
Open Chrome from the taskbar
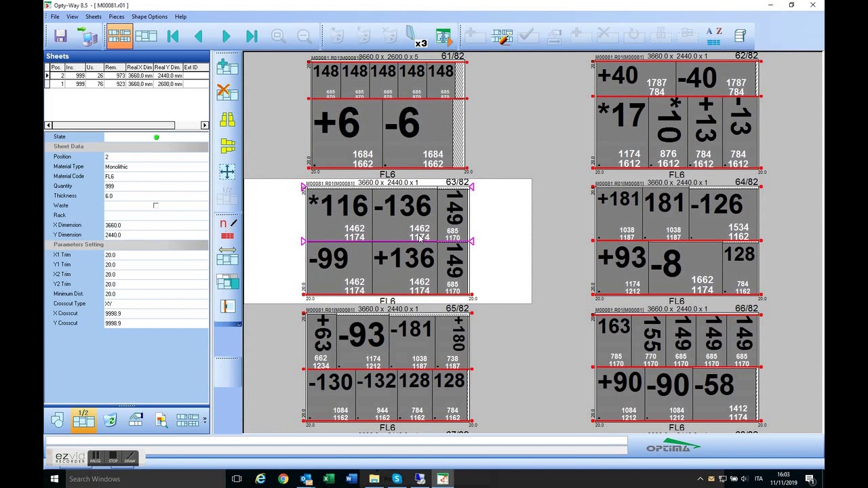click(283, 479)
